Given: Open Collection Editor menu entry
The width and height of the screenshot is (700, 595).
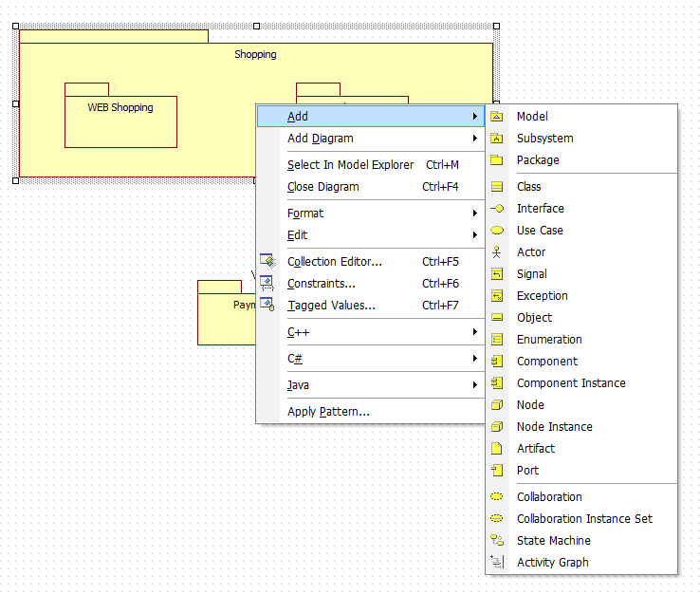Looking at the screenshot, I should click(x=371, y=261).
